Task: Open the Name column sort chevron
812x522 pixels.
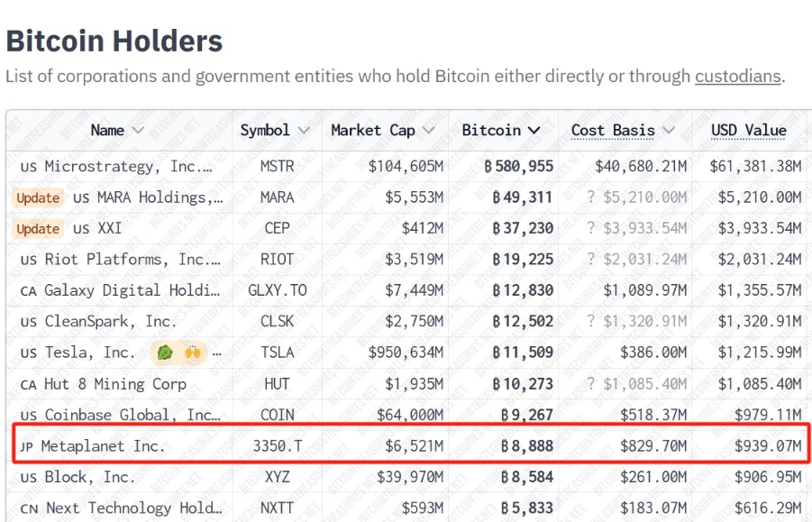Action: 138,131
